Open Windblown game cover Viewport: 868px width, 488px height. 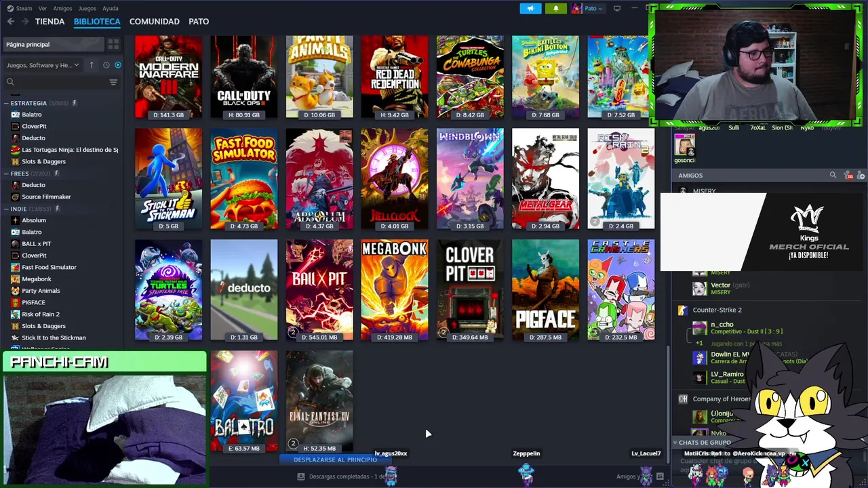tap(470, 178)
